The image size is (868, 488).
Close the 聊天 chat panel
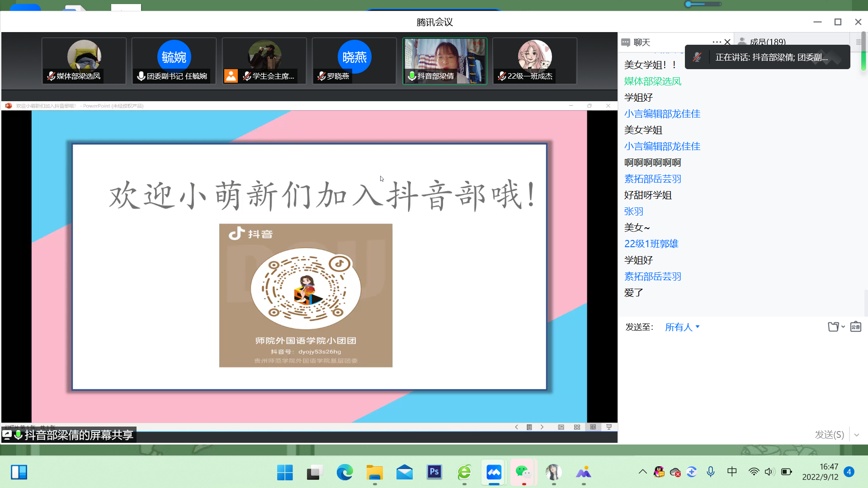coord(727,42)
